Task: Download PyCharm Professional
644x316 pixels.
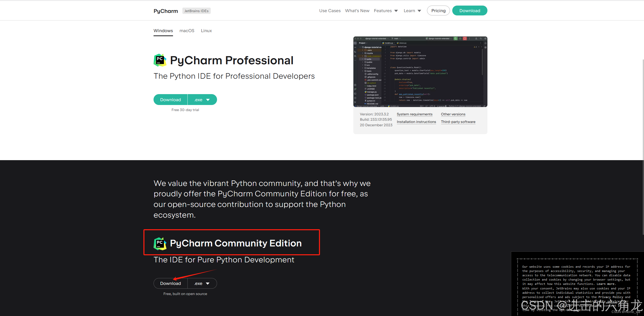Action: 170,100
